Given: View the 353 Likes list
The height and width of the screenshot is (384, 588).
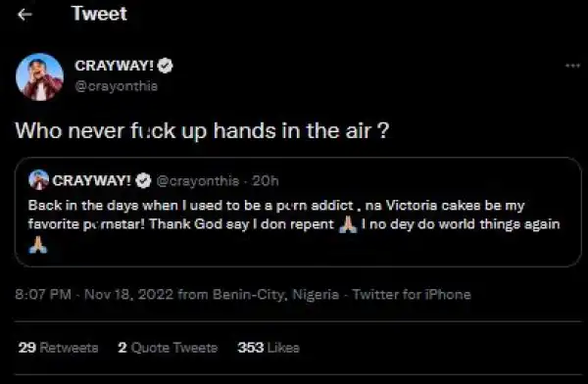Looking at the screenshot, I should [x=269, y=348].
